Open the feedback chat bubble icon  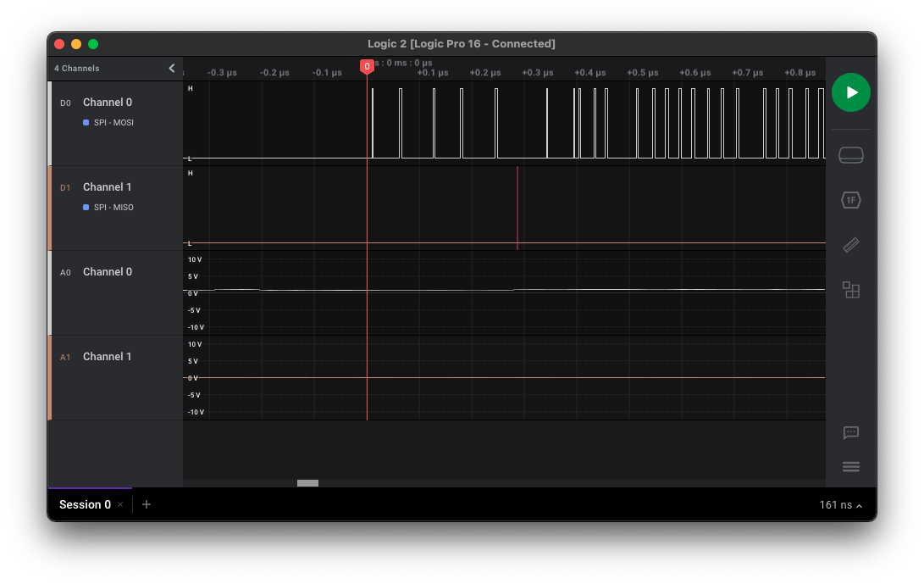(850, 433)
